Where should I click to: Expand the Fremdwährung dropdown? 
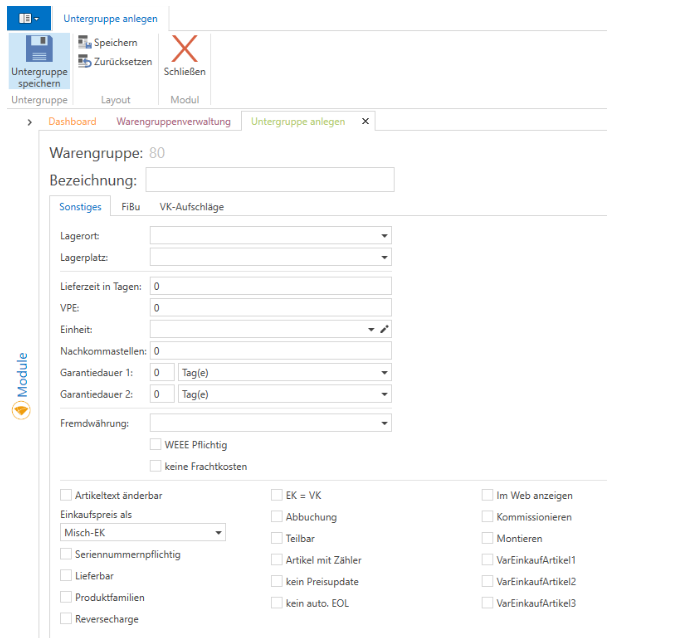(x=384, y=424)
